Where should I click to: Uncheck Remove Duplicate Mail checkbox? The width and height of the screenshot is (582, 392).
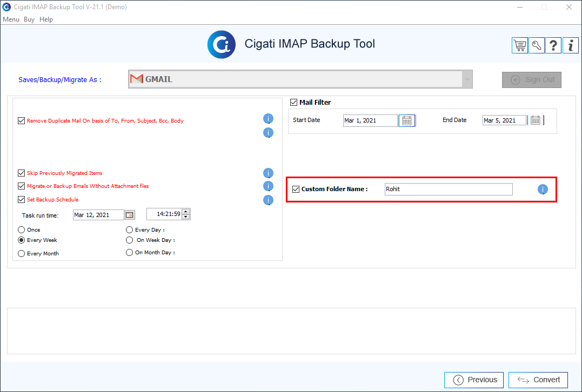[21, 120]
